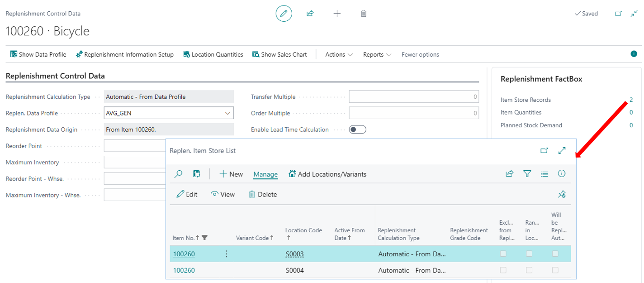Viewport: 644px width, 283px height.
Task: Expand Replen. Item Store List to full screen
Action: pyautogui.click(x=562, y=151)
